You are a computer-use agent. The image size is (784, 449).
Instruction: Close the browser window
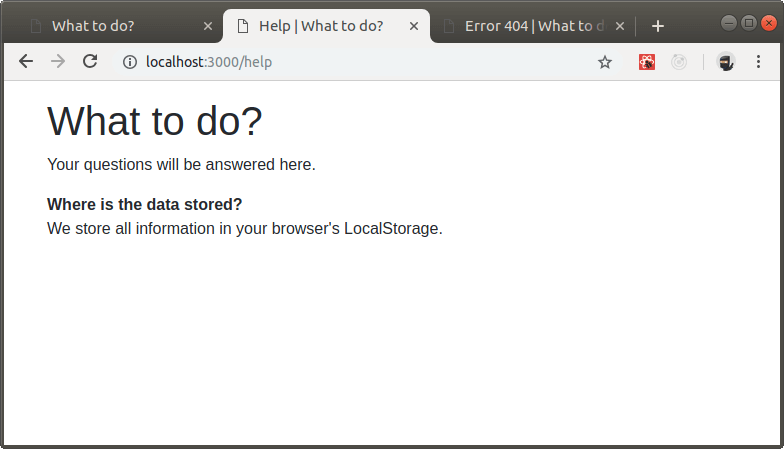769,23
